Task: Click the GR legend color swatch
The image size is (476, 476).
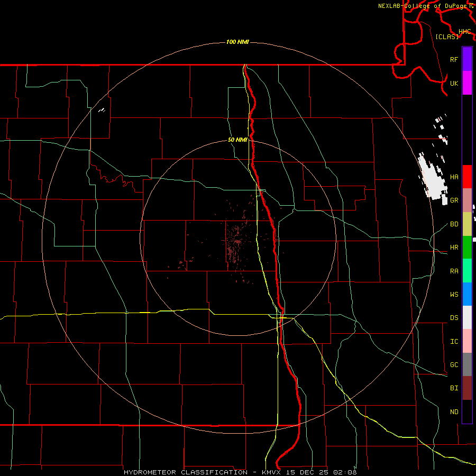Action: pos(467,200)
